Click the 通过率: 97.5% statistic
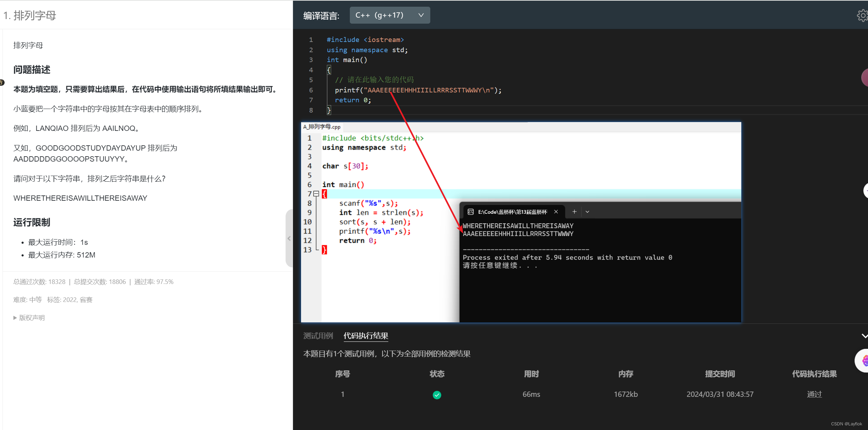Screen dimensions: 868x430 [x=154, y=282]
